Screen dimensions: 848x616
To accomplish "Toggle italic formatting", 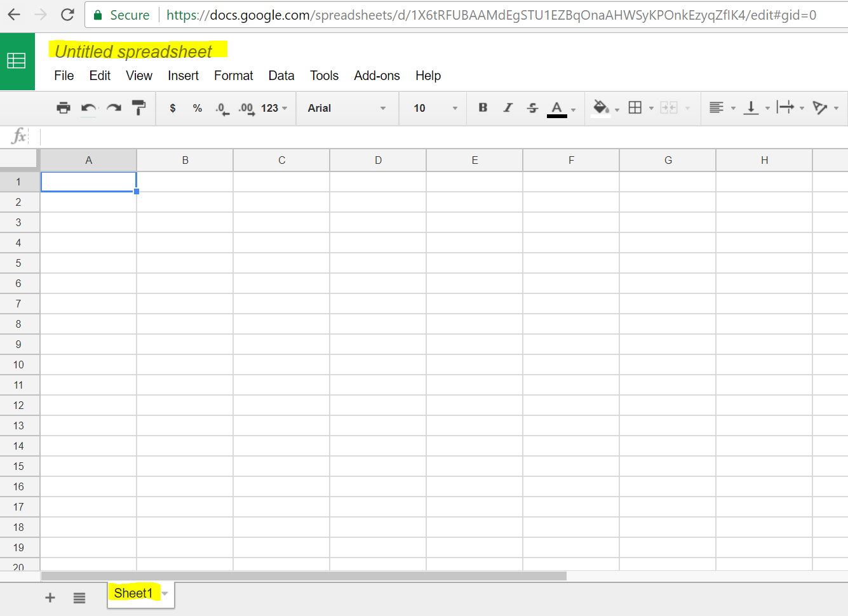I will tap(508, 108).
